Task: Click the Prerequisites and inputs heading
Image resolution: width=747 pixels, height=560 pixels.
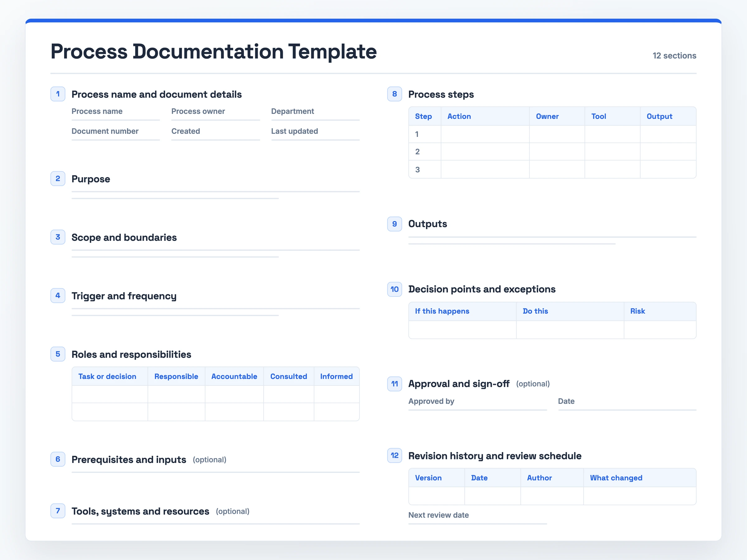Action: pos(129,460)
